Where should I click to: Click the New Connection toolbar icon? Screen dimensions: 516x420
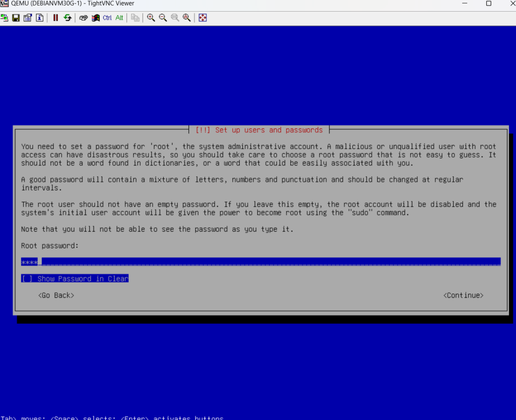tap(5, 18)
